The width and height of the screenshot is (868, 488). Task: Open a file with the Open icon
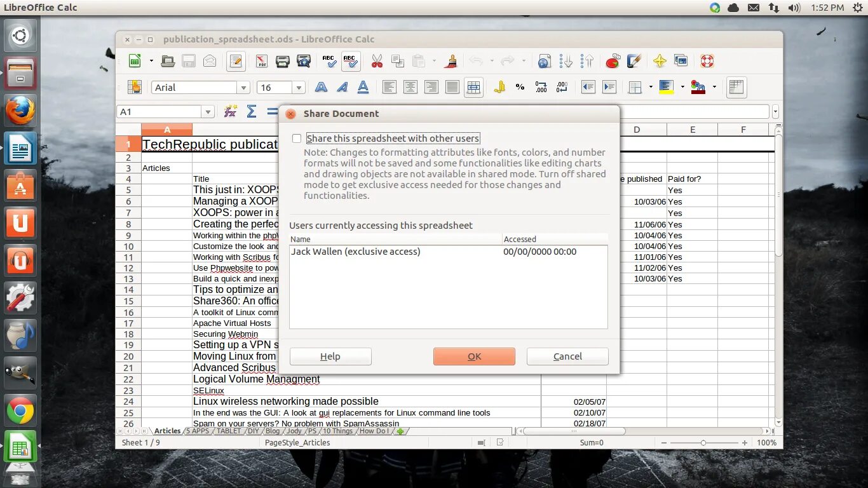coord(168,61)
